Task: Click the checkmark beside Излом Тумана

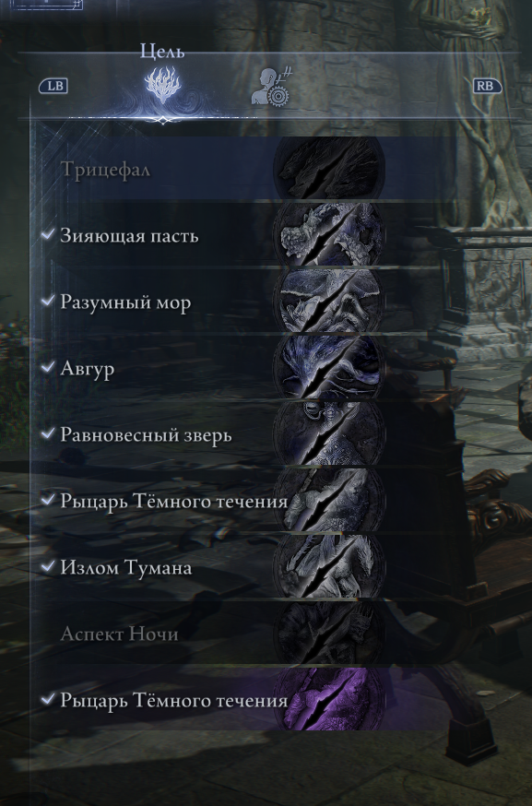Action: [48, 566]
